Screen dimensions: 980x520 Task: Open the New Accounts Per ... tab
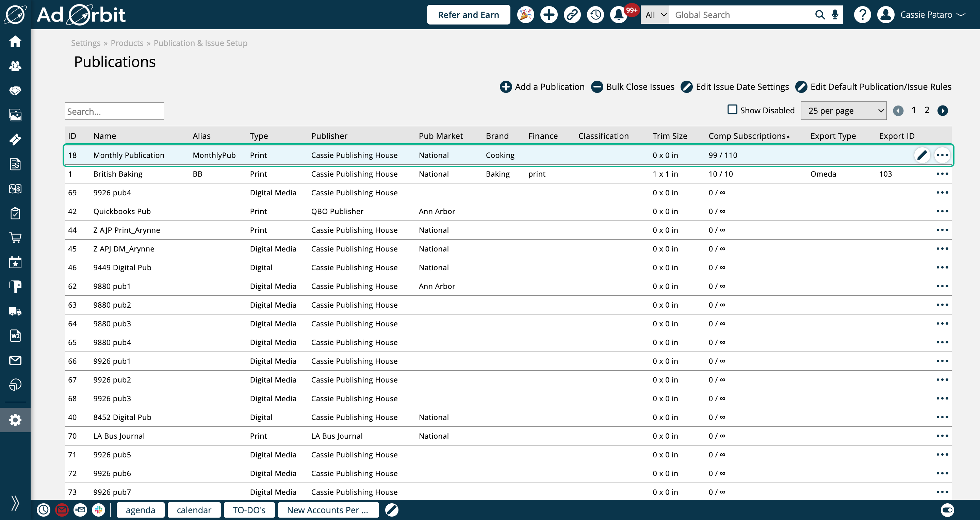(328, 510)
